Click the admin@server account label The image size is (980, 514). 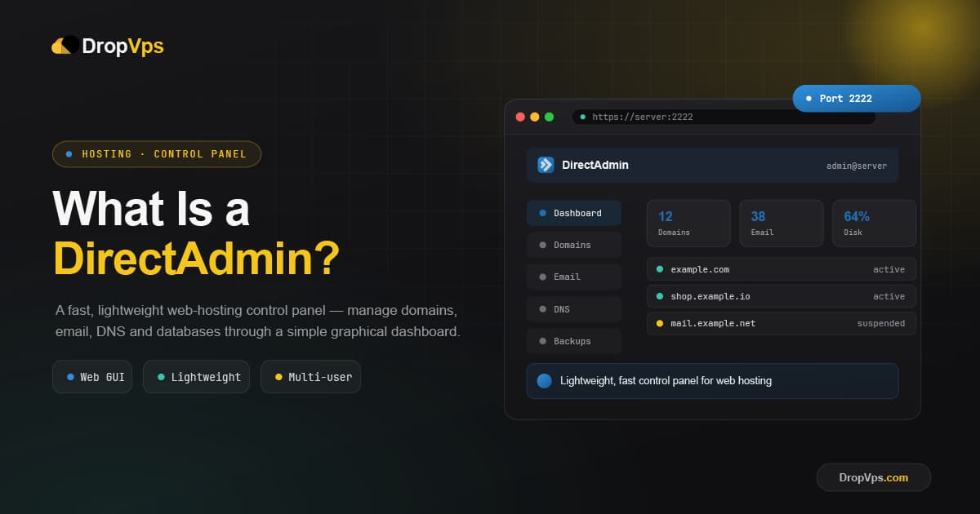click(x=856, y=166)
